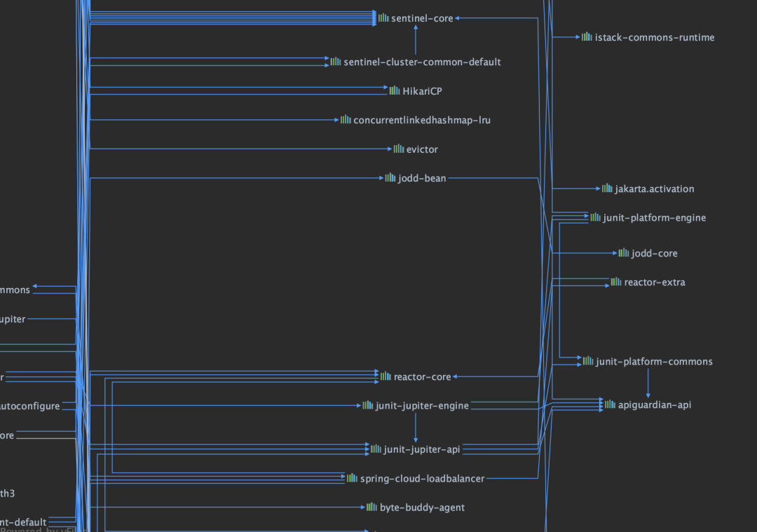
Task: Select the jodd-bean node label
Action: coord(422,178)
